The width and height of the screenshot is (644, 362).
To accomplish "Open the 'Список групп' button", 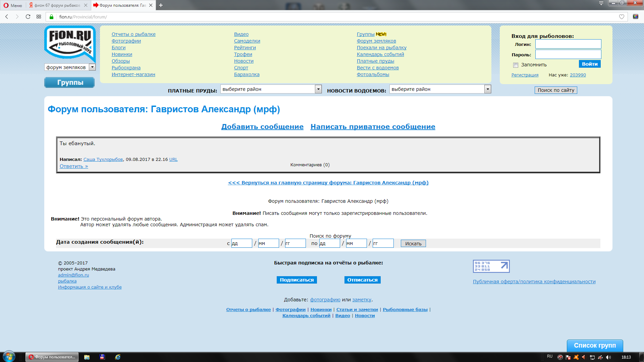I will [x=595, y=346].
